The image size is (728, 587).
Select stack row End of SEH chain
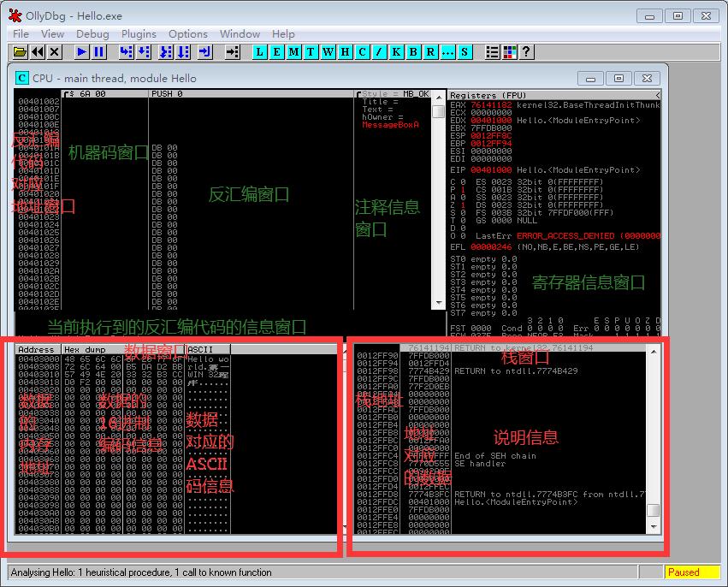point(500,456)
